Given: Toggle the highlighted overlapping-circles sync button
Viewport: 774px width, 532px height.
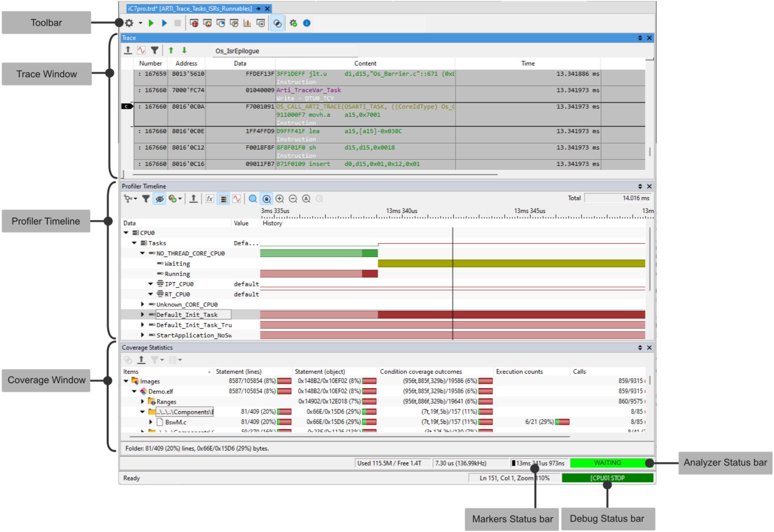Looking at the screenshot, I should click(277, 23).
